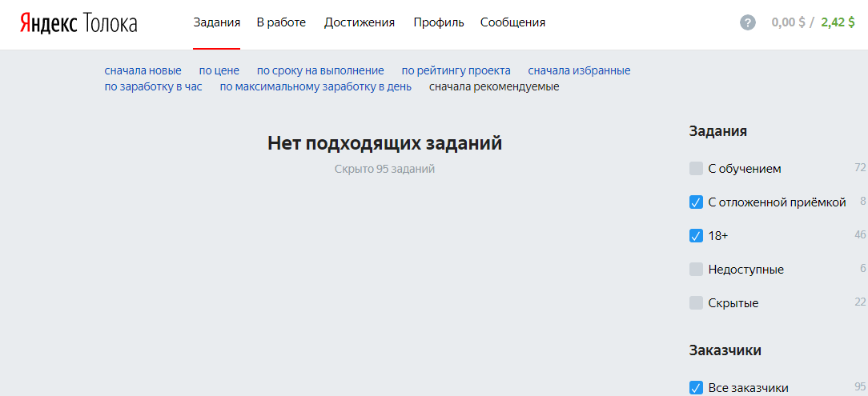Open Сообщения tab

point(512,22)
